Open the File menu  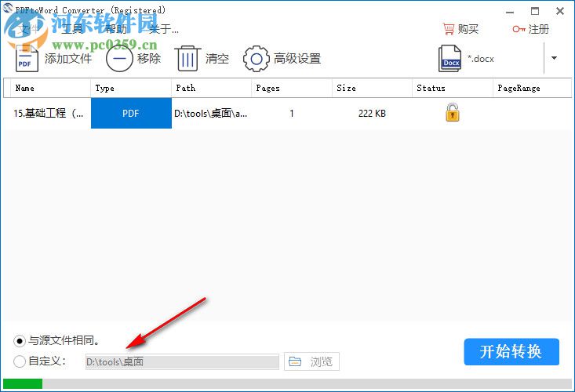28,29
